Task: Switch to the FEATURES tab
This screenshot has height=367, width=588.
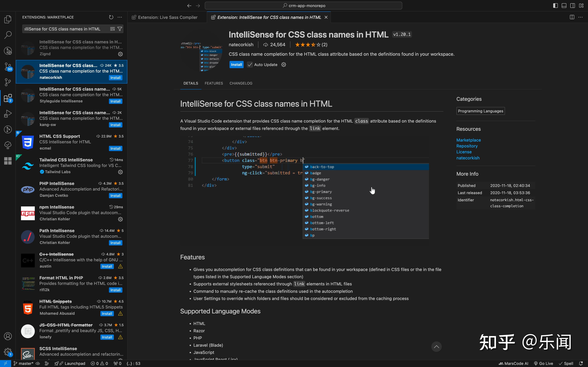Action: pos(214,83)
